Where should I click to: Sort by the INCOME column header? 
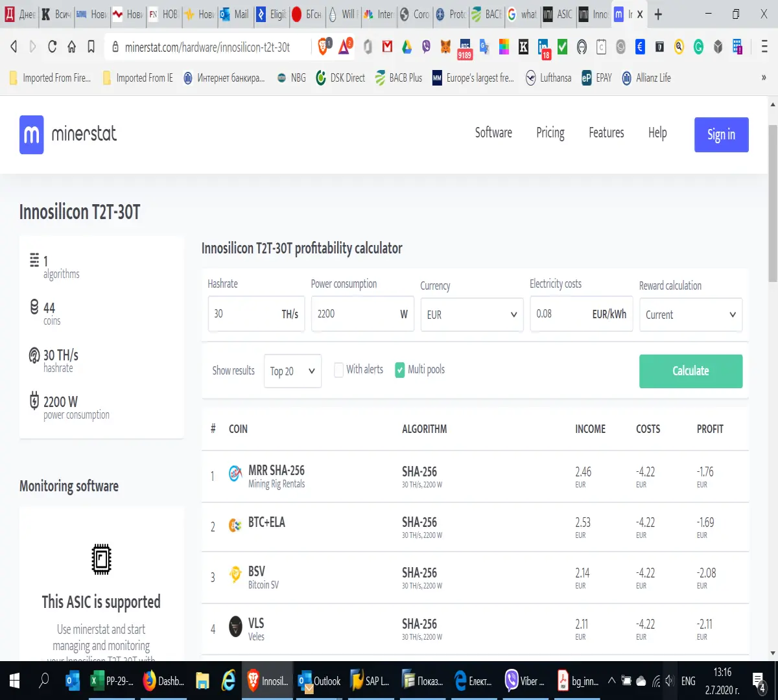590,429
